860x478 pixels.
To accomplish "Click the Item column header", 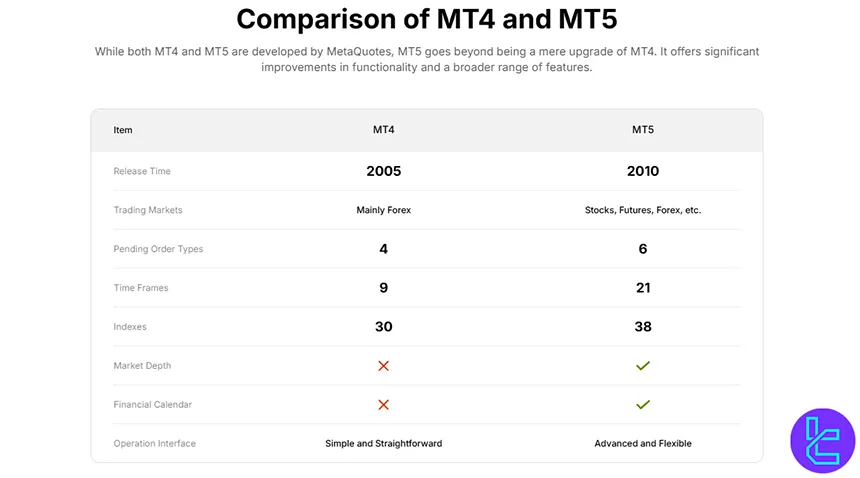I will 123,130.
